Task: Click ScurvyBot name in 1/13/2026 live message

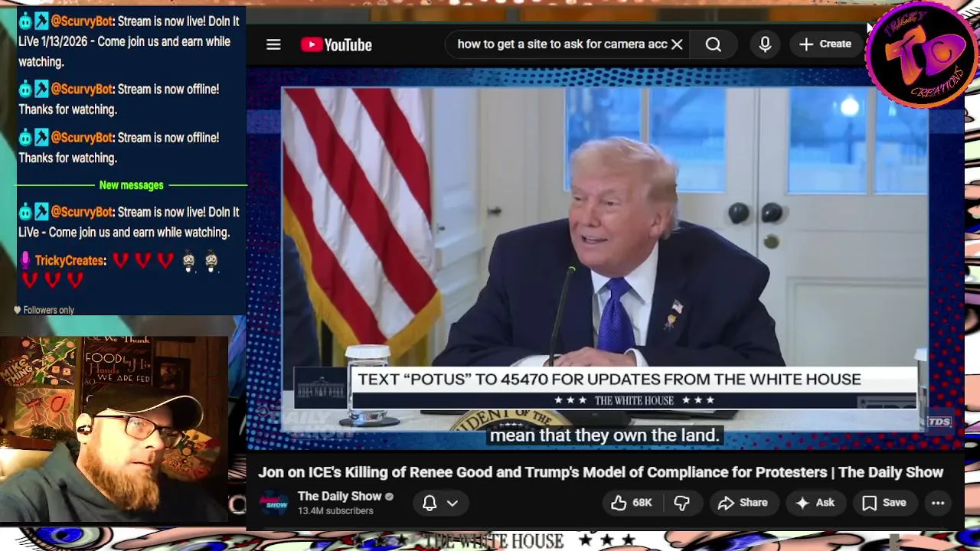Action: point(81,21)
